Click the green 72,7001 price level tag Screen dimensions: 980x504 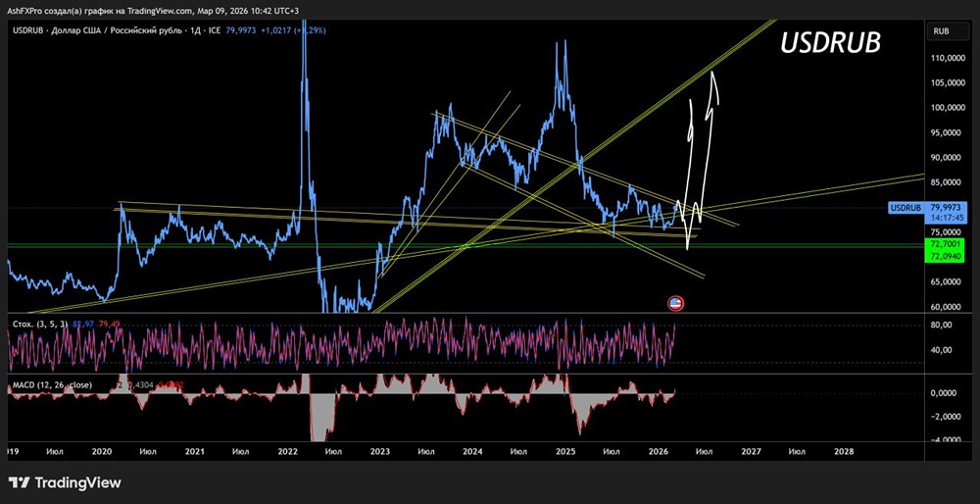coord(945,245)
